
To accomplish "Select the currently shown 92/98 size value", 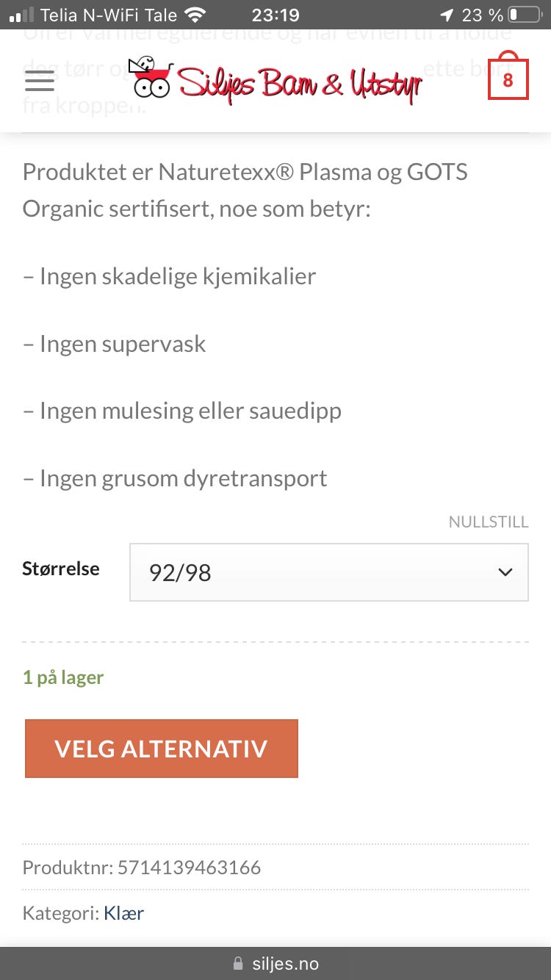I will pyautogui.click(x=179, y=572).
